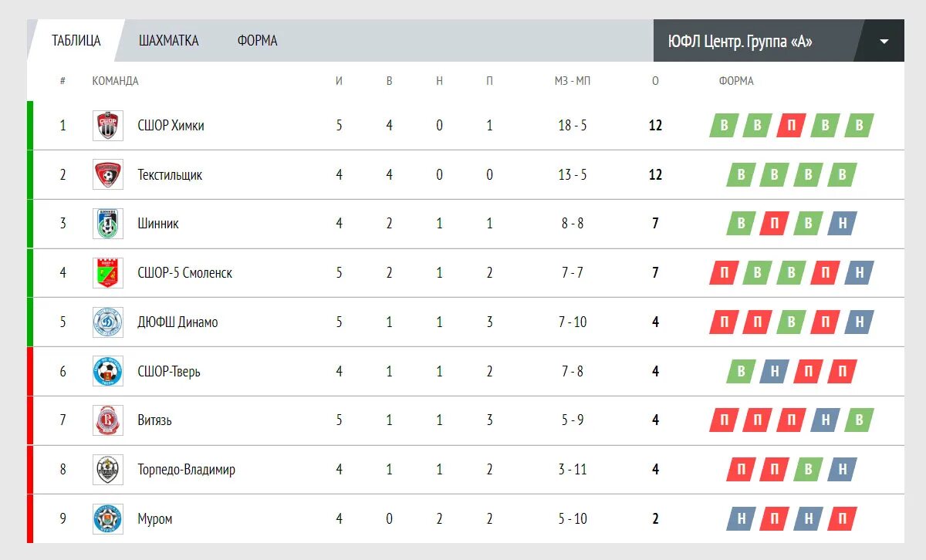Expand the ЮФЛ Центр. Группа «А» dropdown arrow
Screen dimensions: 926x560
coord(884,41)
